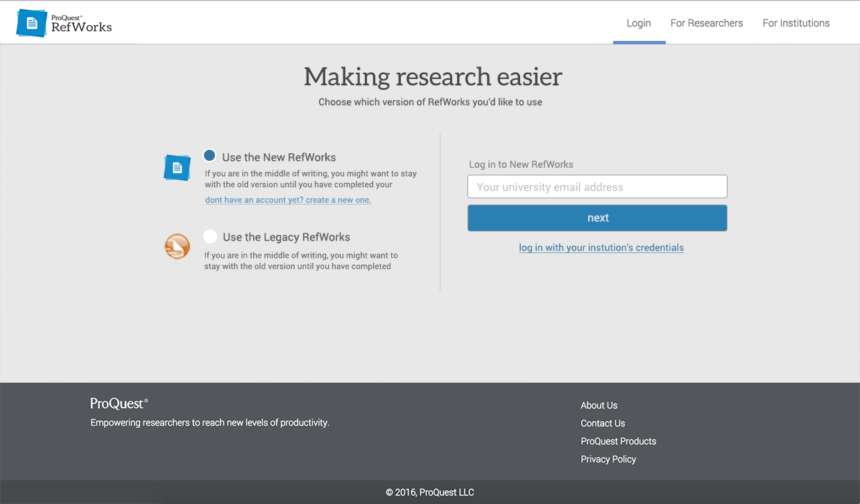Open the Login tab
Viewport: 860px width, 504px height.
639,23
